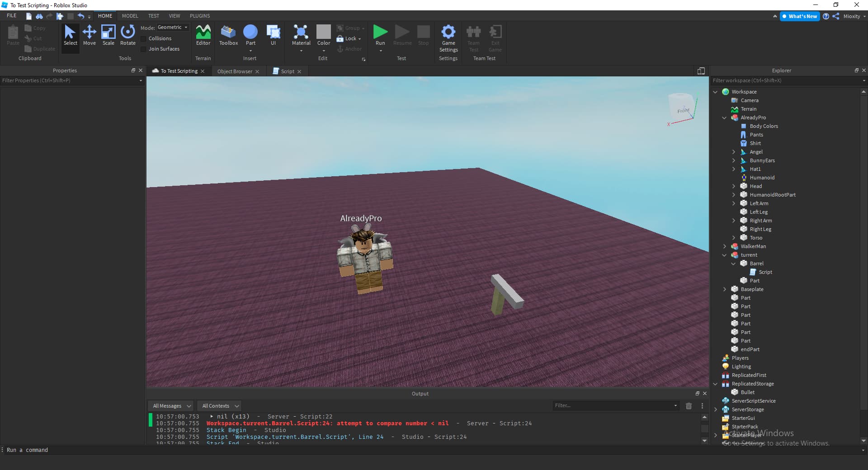
Task: Collapse the AlreadyPro model node
Action: coord(724,117)
